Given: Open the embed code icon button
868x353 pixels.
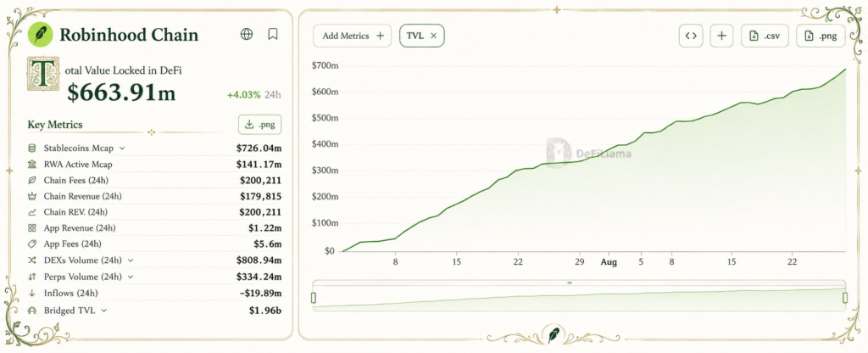Looking at the screenshot, I should 690,36.
